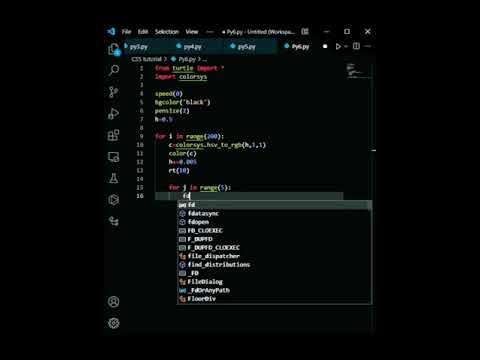Viewport: 480px width, 360px height.
Task: Maximize the VS Code window
Action: tap(347, 32)
